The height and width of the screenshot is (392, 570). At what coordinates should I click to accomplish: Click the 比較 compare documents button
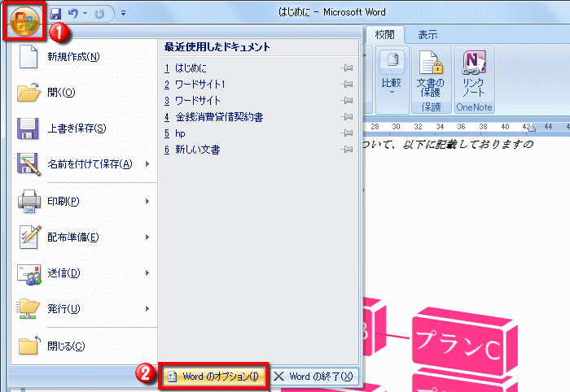(392, 73)
